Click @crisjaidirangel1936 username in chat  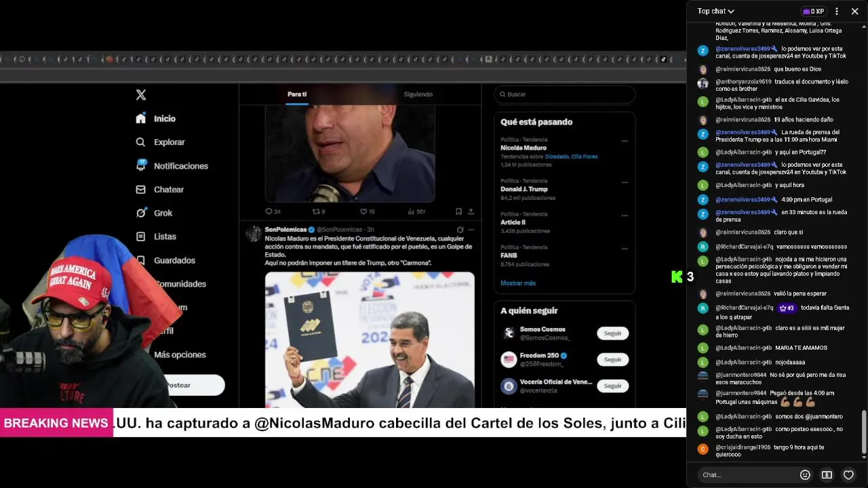(x=743, y=447)
